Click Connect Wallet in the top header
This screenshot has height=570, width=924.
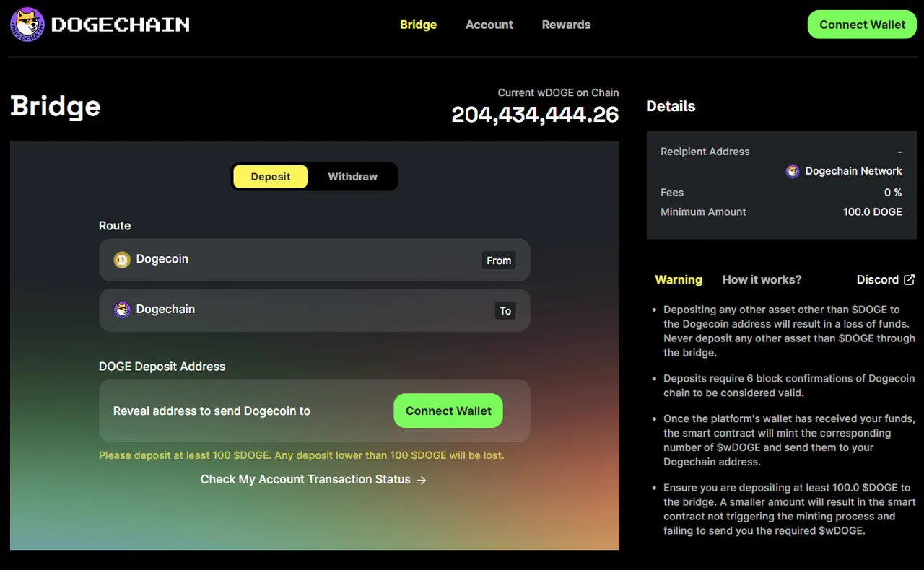(862, 25)
